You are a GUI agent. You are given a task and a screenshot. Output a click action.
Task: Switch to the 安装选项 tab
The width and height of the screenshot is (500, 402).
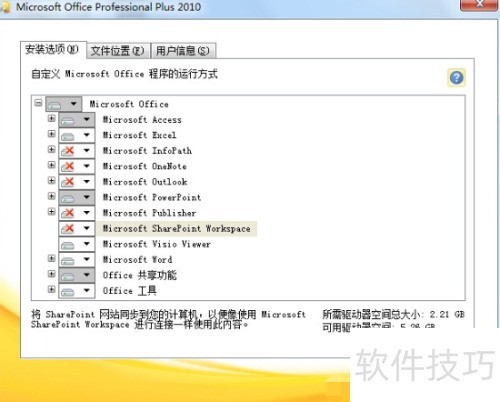click(53, 50)
